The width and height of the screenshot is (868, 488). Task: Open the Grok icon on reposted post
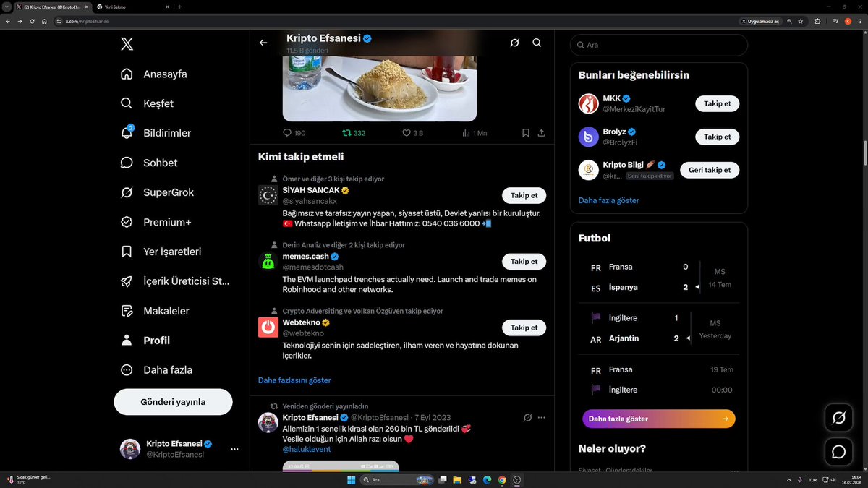coord(528,417)
